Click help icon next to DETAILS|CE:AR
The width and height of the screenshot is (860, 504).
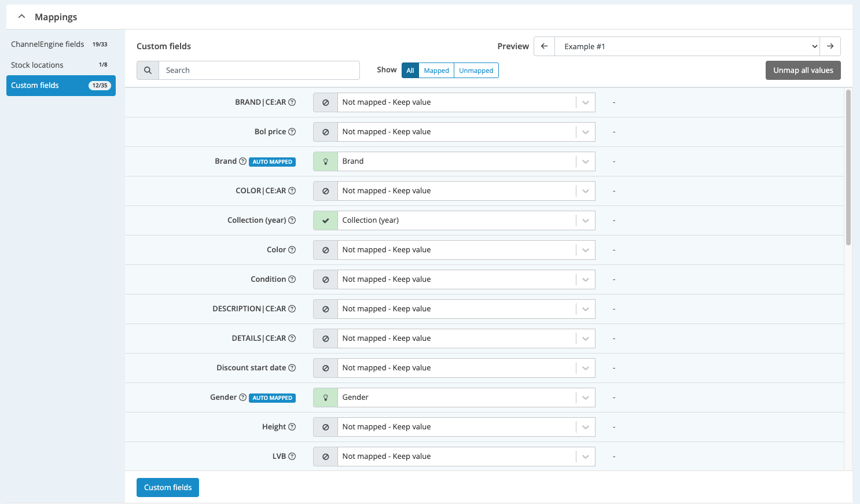point(292,339)
